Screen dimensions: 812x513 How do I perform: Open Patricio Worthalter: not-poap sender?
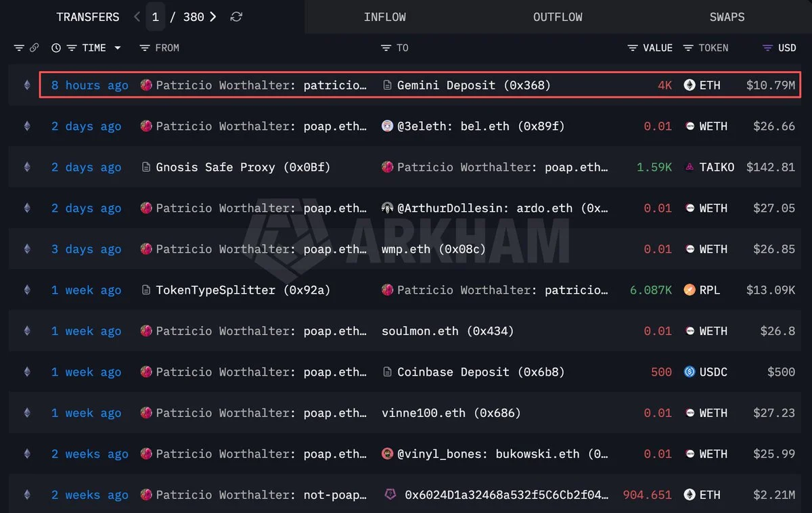tap(261, 495)
